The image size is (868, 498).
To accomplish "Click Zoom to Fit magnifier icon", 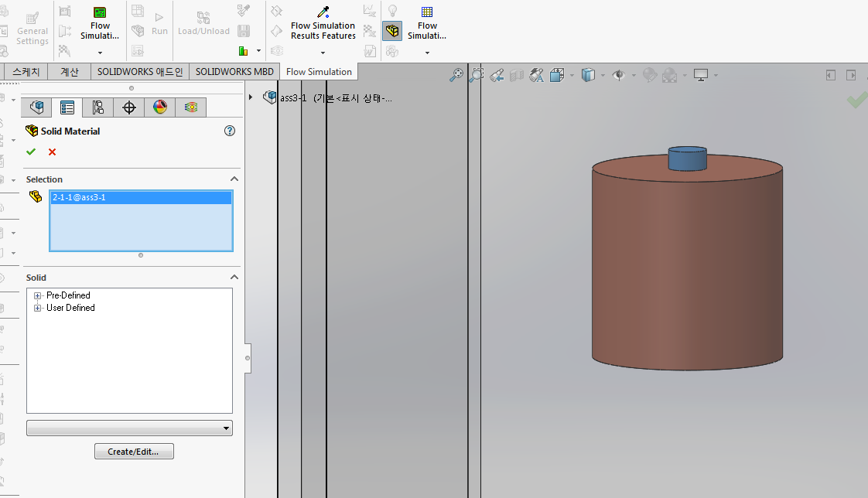I will coord(456,75).
